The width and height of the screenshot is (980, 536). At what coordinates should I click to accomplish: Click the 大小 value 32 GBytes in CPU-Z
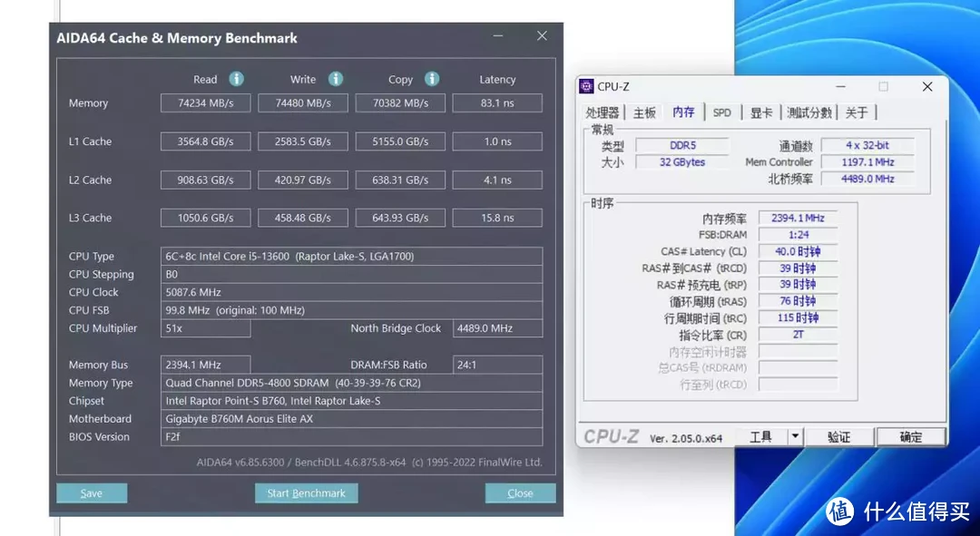pos(682,161)
